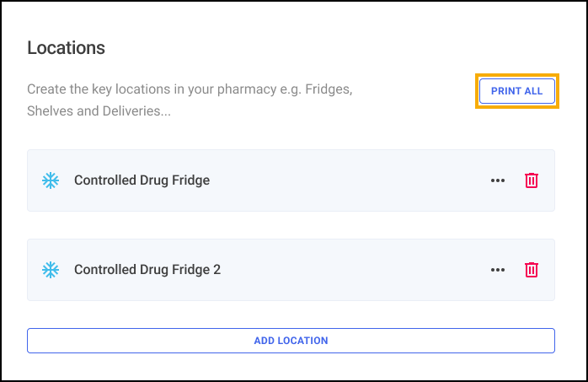
Task: Click the 'Shelves and Deliveries...' text line
Action: pos(99,110)
